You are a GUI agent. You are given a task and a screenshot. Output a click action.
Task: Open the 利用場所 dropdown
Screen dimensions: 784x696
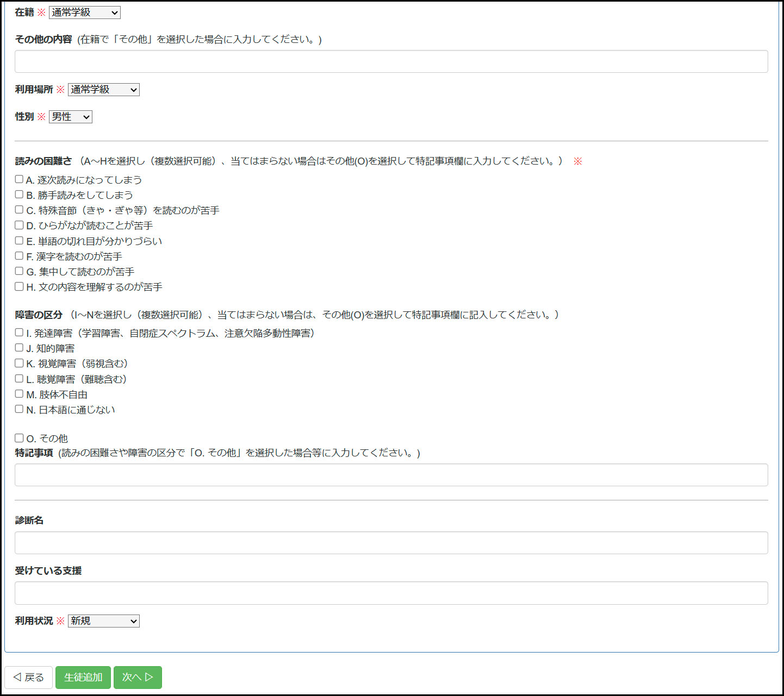103,90
